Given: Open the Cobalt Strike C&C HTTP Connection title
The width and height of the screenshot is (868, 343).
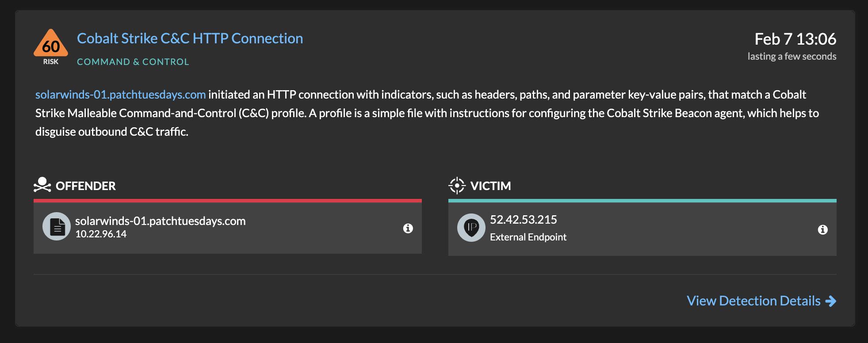Looking at the screenshot, I should point(190,38).
